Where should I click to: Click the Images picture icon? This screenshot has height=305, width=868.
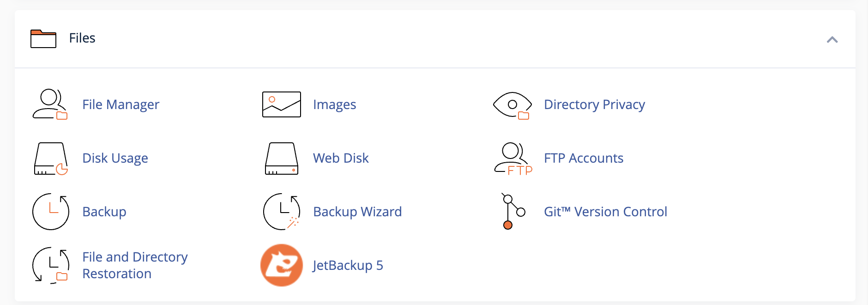(x=281, y=104)
